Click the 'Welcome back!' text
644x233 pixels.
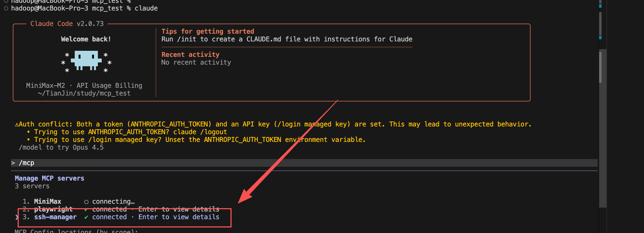pos(86,39)
